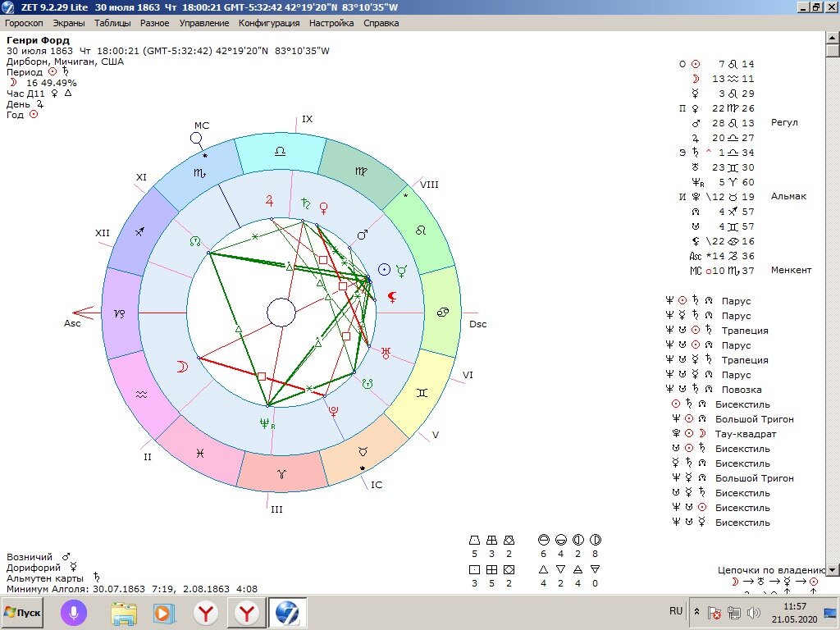Click the Пуск start button
The height and width of the screenshot is (630, 840).
(x=22, y=612)
